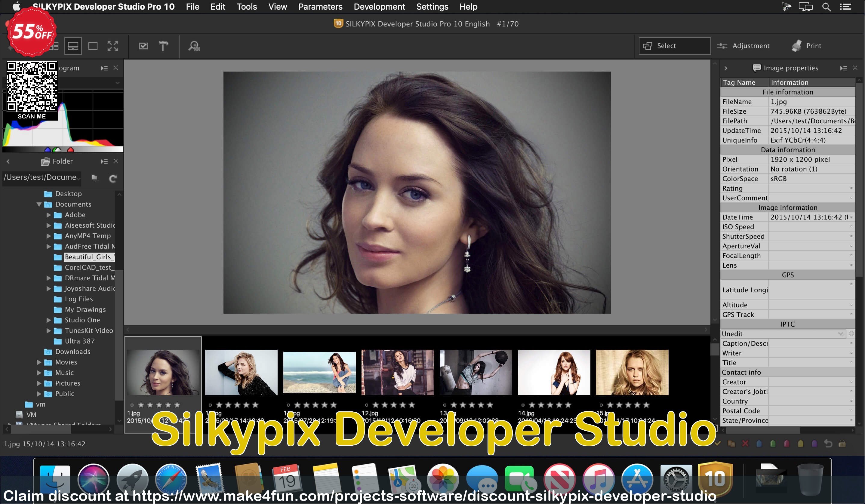
Task: Expand the Movies folder
Action: coord(39,363)
